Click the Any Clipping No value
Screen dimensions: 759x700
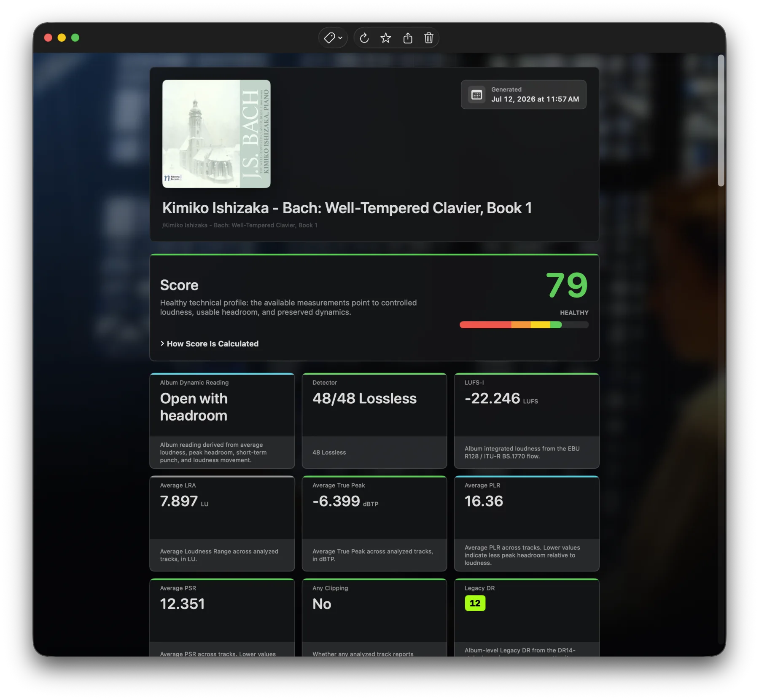tap(322, 604)
